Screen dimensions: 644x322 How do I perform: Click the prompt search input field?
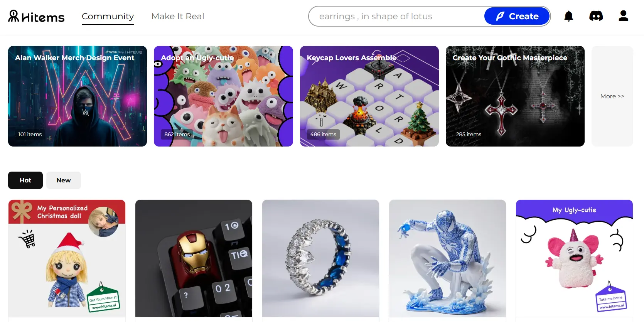397,16
